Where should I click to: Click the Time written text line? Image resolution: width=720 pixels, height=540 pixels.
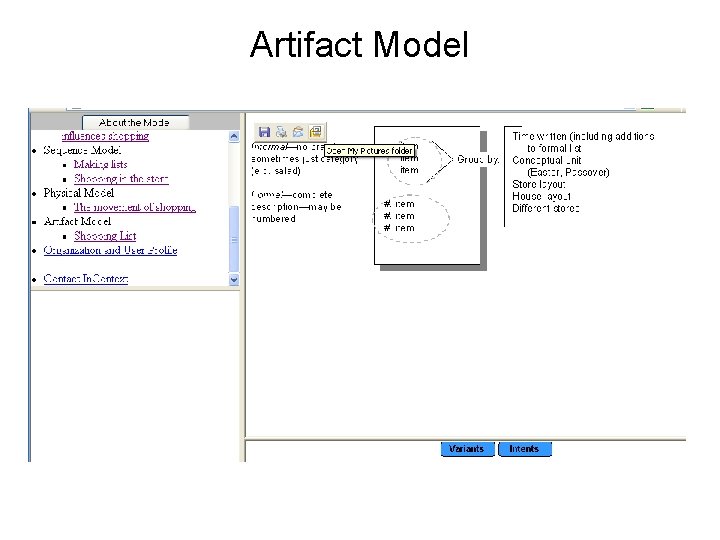(583, 136)
